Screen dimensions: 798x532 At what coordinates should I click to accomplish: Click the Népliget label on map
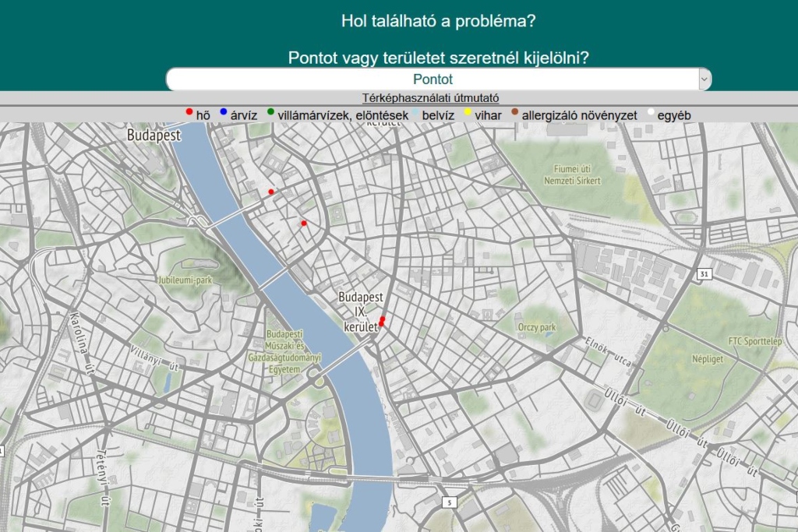708,359
